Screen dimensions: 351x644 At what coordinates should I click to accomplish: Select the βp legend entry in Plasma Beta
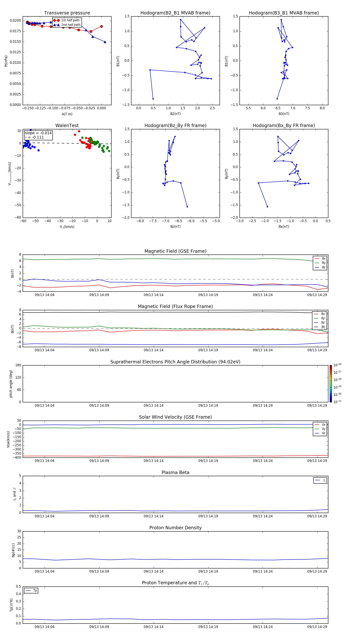[321, 480]
